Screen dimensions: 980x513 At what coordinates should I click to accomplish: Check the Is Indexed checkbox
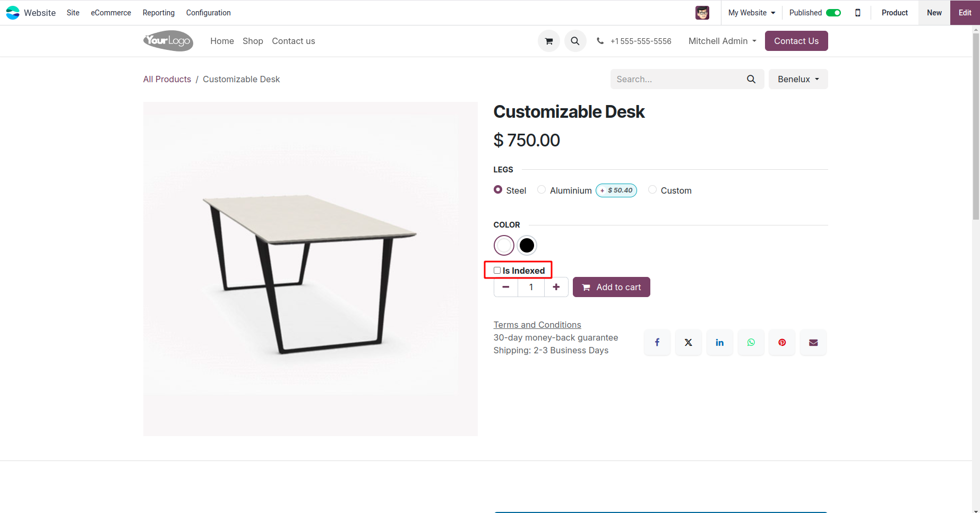[x=497, y=271]
